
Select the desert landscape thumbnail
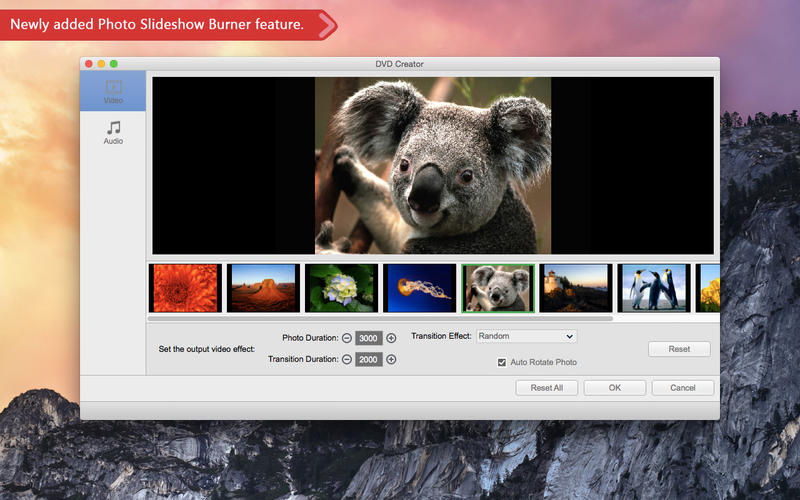click(x=263, y=288)
